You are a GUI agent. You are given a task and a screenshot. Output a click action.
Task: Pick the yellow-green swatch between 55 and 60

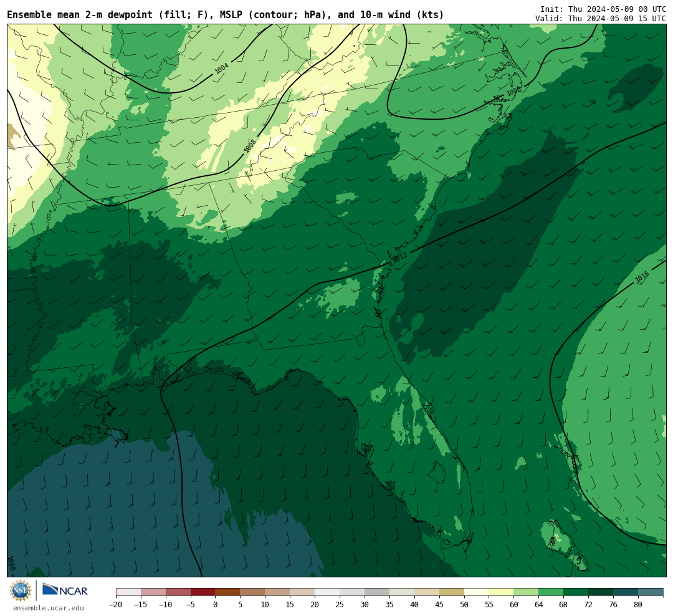pyautogui.click(x=502, y=592)
